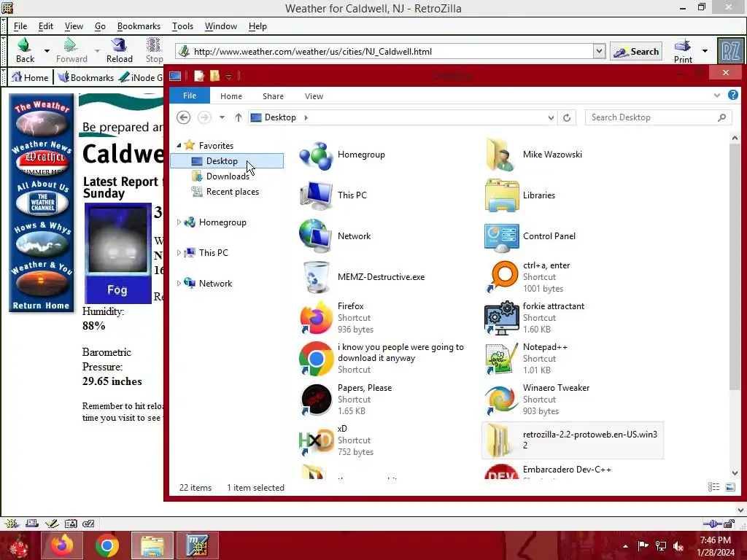Select Recent places under Favorites
The width and height of the screenshot is (747, 560).
[x=233, y=192]
